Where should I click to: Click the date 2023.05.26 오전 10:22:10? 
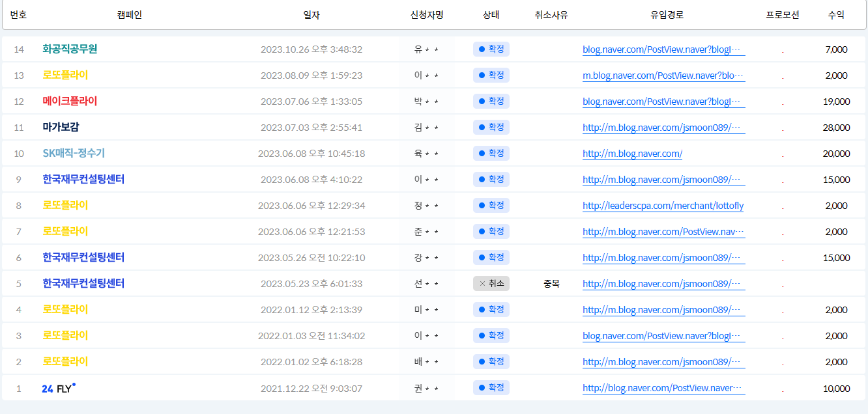pyautogui.click(x=311, y=258)
